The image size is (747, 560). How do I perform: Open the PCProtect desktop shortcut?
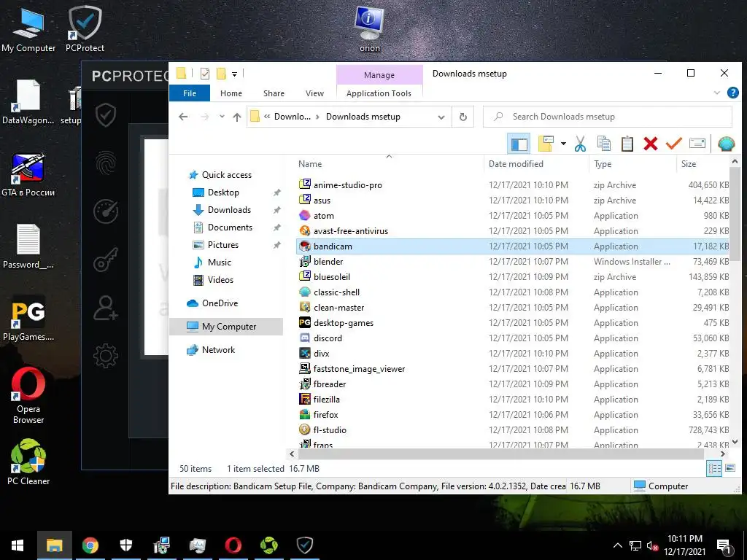85,29
